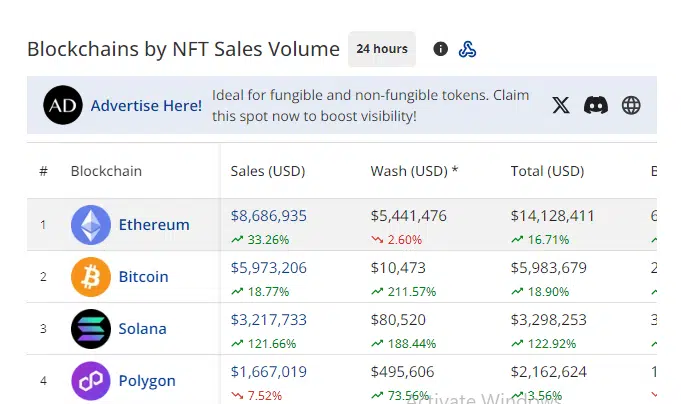Click the # rank column header

[43, 171]
